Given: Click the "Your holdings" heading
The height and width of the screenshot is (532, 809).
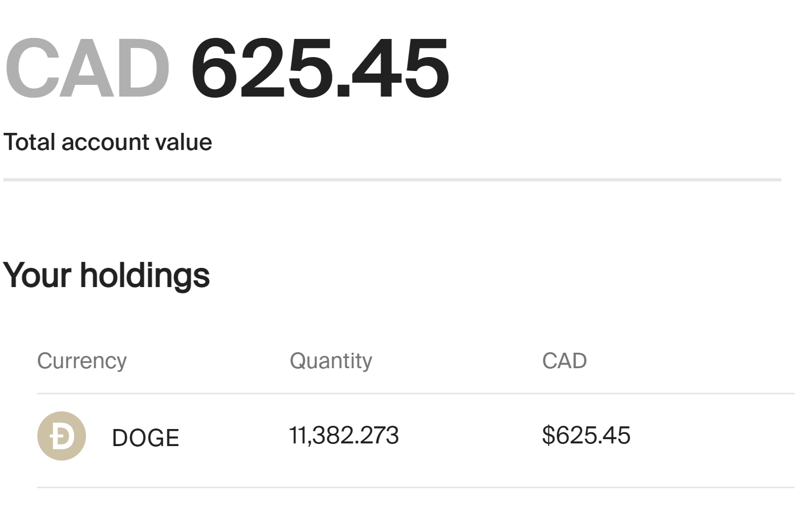Looking at the screenshot, I should coord(106,275).
